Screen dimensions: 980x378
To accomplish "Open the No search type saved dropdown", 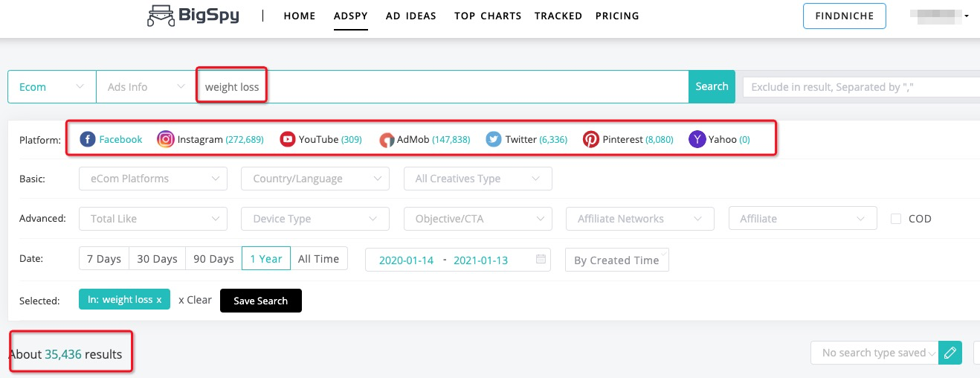I will point(874,353).
